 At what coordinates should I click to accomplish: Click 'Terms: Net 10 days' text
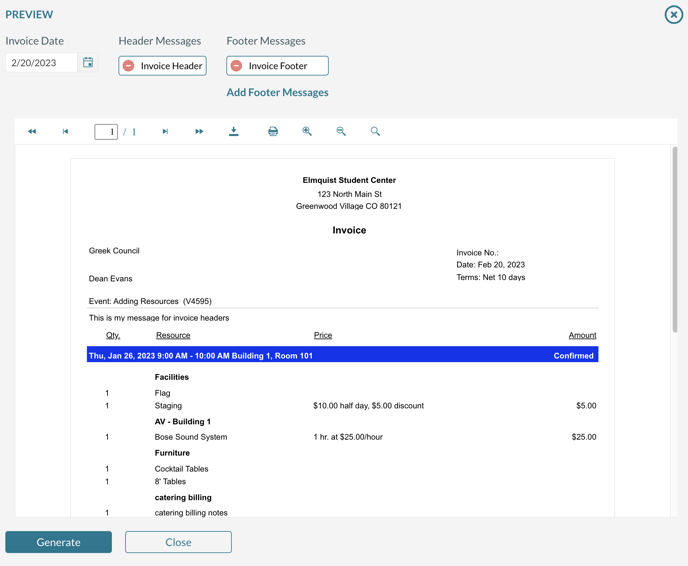tap(491, 277)
